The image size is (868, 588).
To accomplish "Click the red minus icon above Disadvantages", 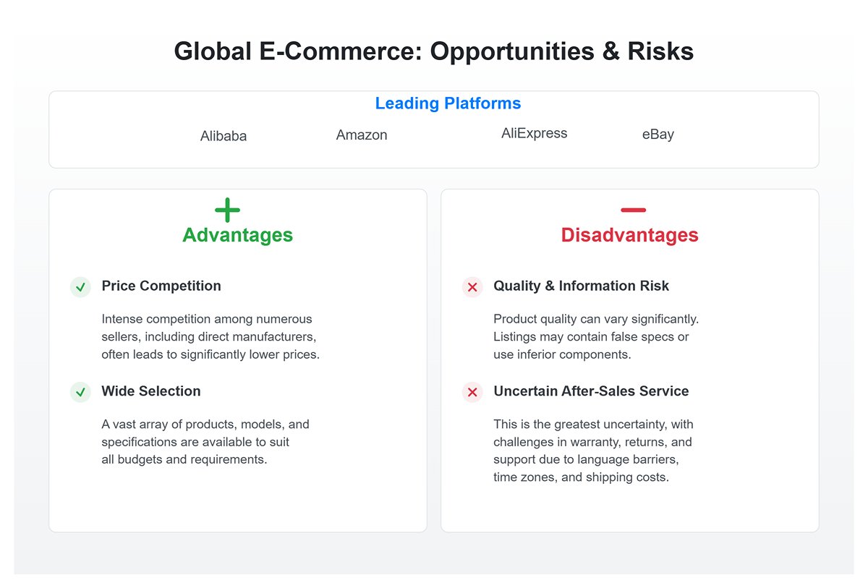I will (633, 210).
